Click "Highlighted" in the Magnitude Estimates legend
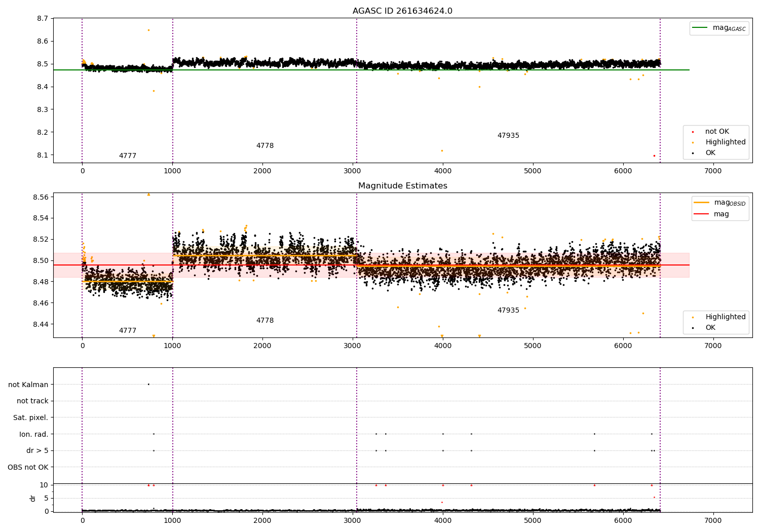This screenshot has height=532, width=760. (726, 317)
